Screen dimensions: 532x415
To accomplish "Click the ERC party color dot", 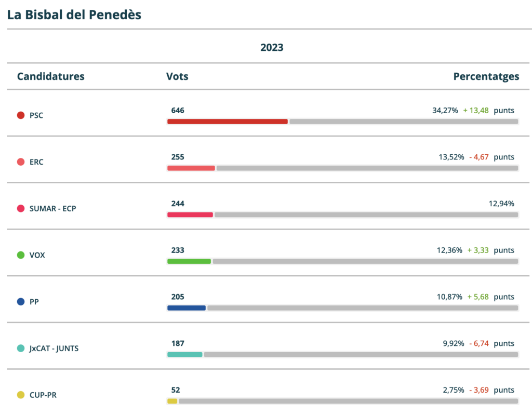I will pos(21,162).
